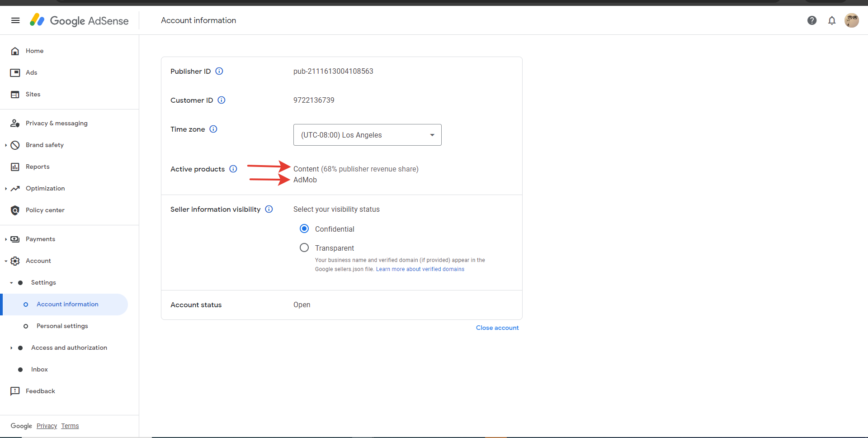The image size is (868, 438).
Task: Select the Transparent visibility option
Action: pos(304,248)
